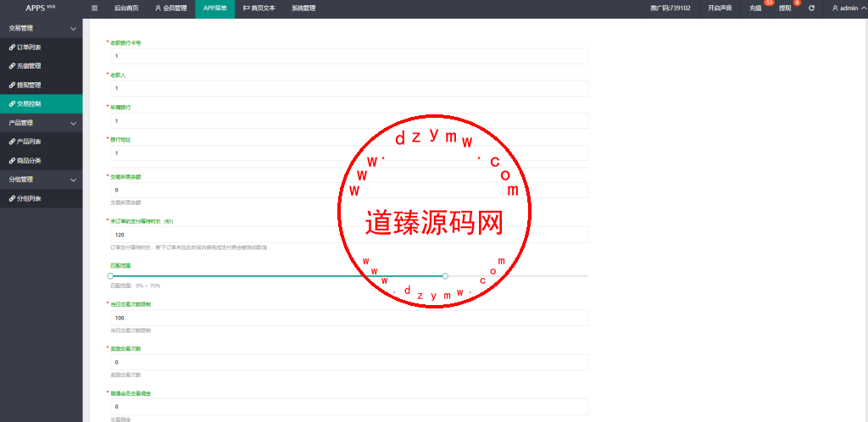Click the link icon beside 充值管理
This screenshot has height=422, width=868.
(x=12, y=66)
